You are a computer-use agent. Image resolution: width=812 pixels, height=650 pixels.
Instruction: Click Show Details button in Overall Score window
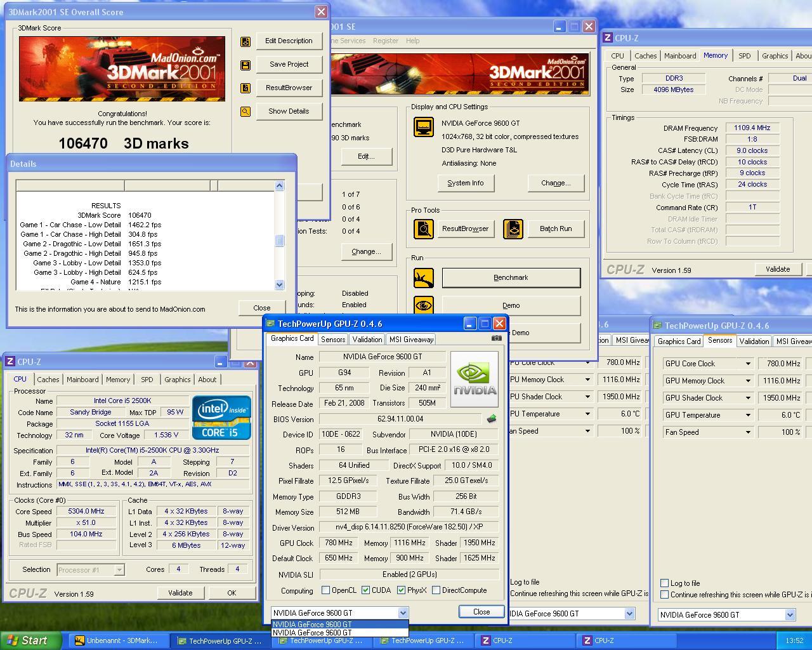(289, 111)
